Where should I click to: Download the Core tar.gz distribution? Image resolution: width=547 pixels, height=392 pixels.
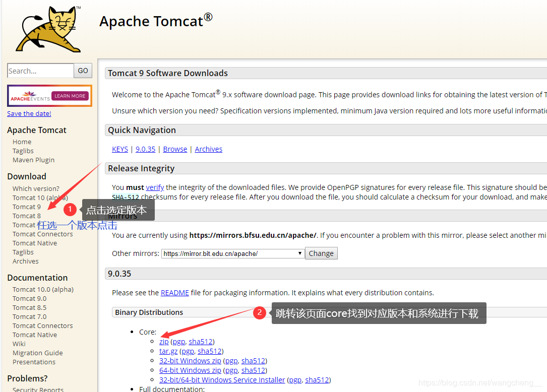[168, 351]
